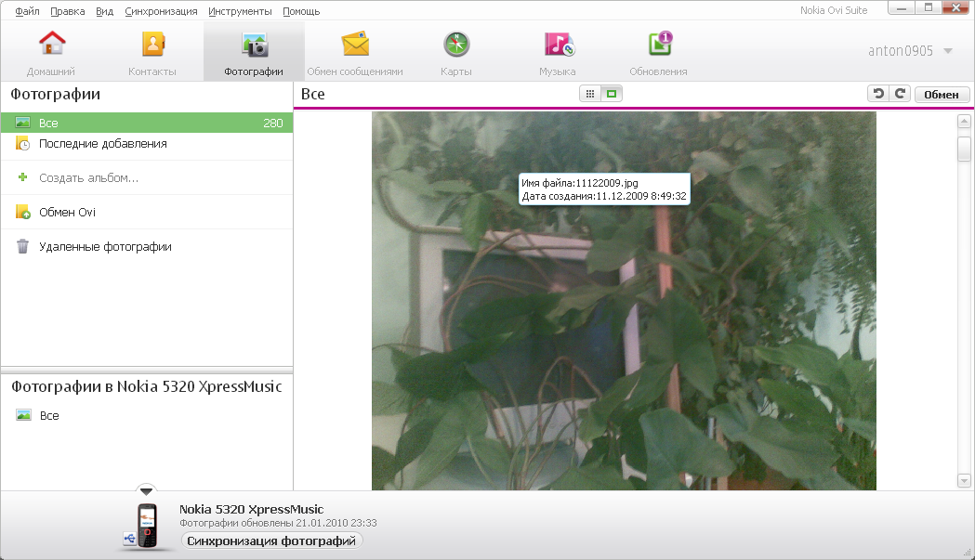Click the recent additions clock icon
Image resolution: width=975 pixels, height=560 pixels.
point(23,144)
